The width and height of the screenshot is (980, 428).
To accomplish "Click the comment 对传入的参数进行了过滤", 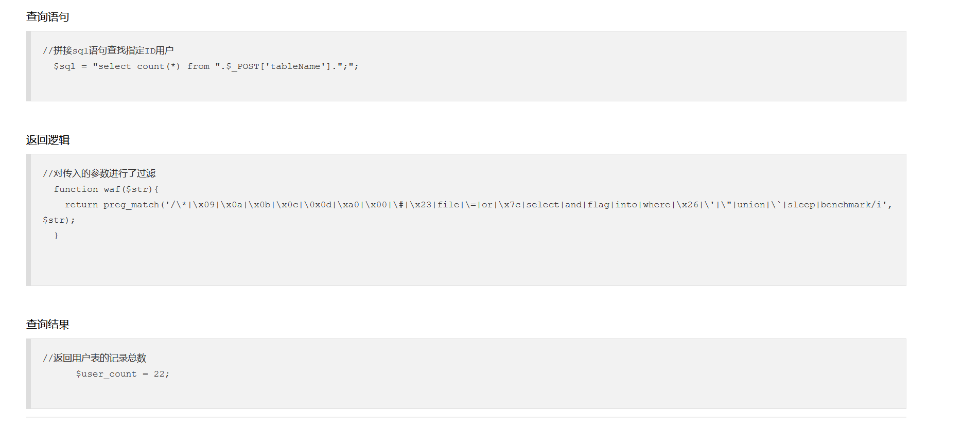I will pyautogui.click(x=99, y=173).
